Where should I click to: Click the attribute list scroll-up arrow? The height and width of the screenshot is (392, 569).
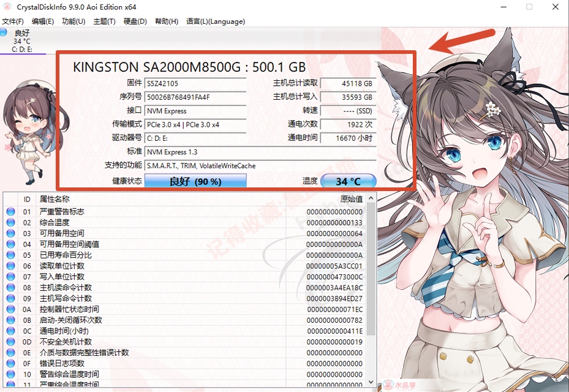click(x=371, y=198)
